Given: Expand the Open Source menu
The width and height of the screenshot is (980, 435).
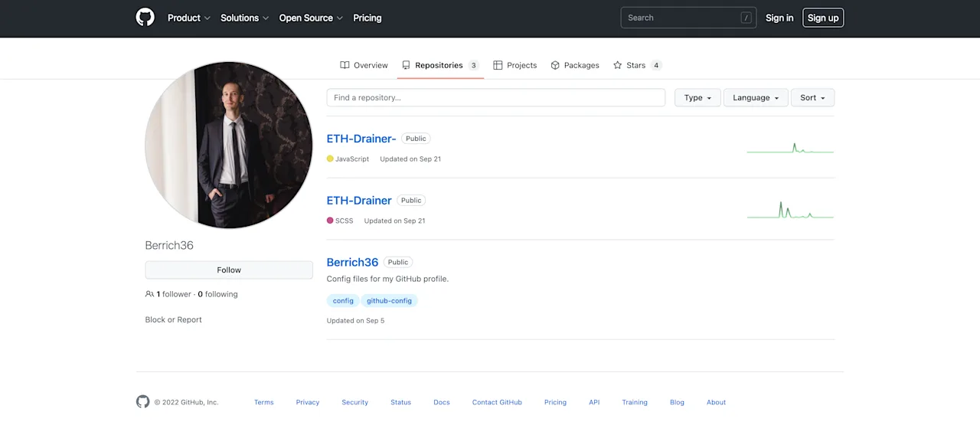Looking at the screenshot, I should (311, 18).
